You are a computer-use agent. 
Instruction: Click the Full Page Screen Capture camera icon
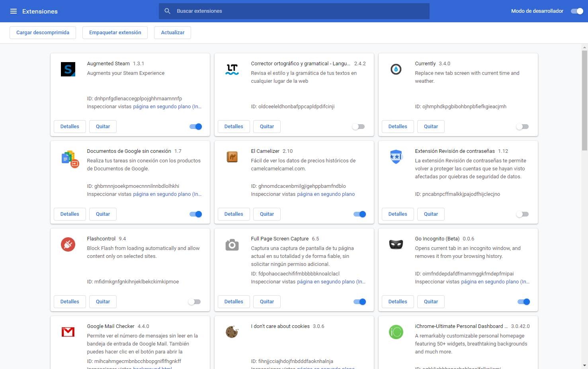(x=232, y=244)
